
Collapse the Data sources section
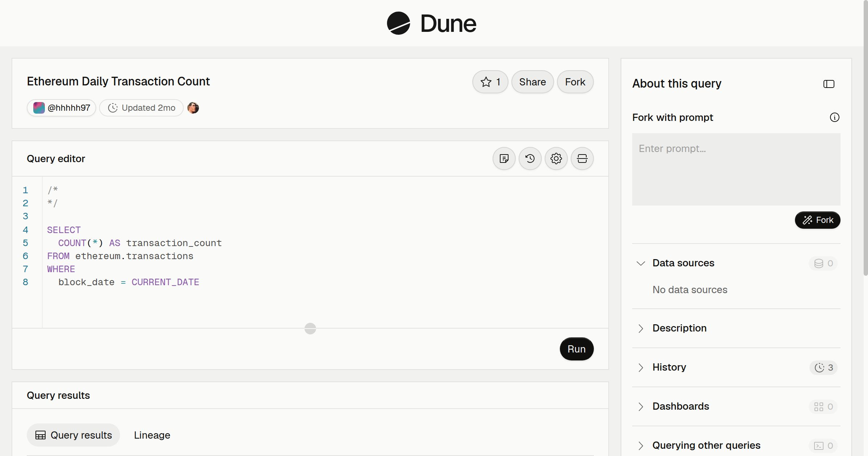(641, 263)
